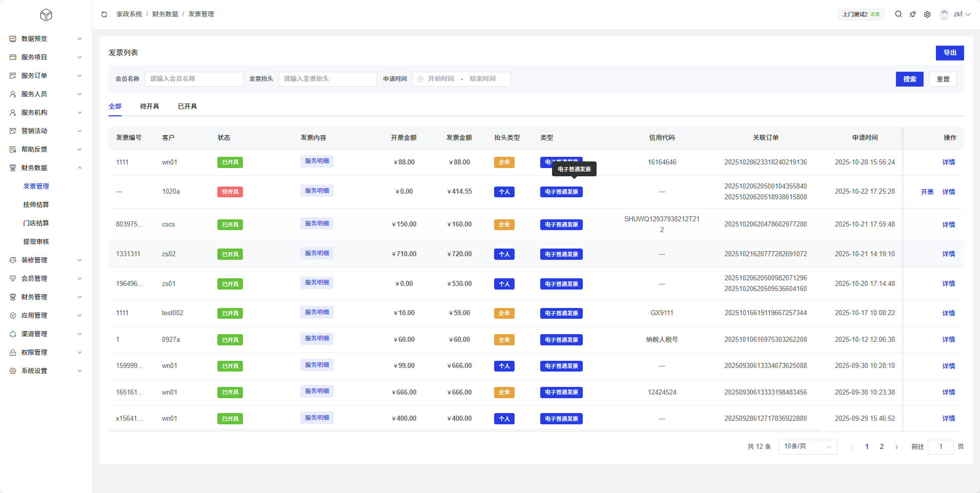
Task: Click the rocket icon in top bar
Action: coord(913,14)
